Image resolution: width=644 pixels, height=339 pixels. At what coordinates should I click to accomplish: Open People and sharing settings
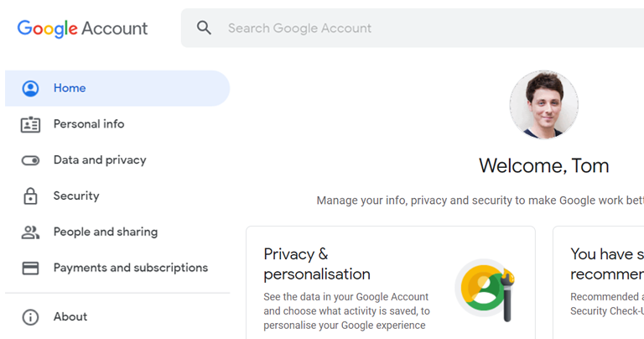[x=117, y=232]
